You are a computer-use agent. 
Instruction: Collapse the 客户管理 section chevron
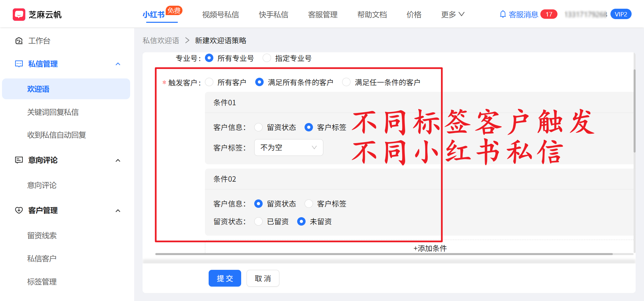118,211
